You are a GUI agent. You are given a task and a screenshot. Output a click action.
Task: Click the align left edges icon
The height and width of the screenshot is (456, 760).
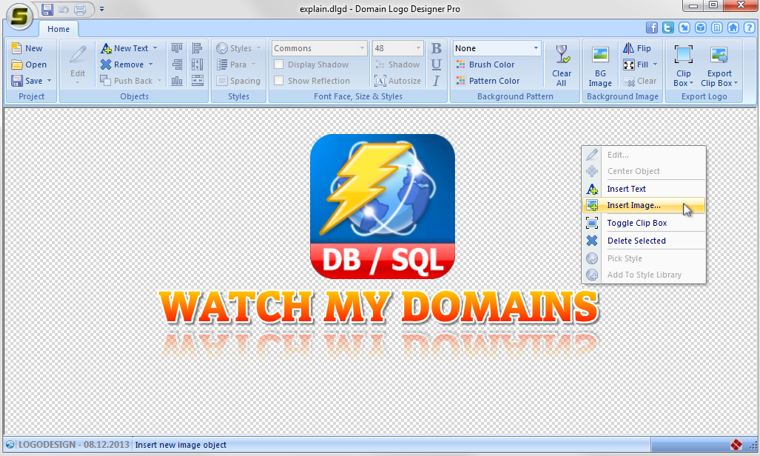tap(197, 48)
